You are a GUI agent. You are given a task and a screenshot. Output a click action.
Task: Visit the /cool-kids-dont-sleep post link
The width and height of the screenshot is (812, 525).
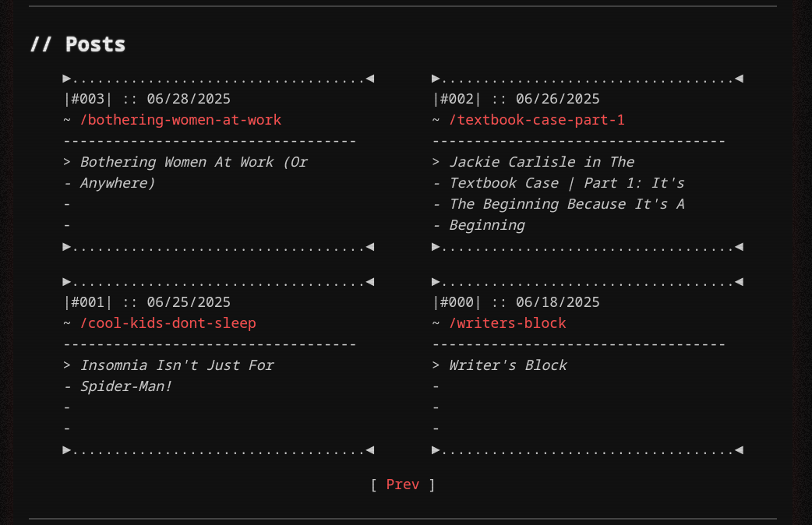tap(168, 323)
